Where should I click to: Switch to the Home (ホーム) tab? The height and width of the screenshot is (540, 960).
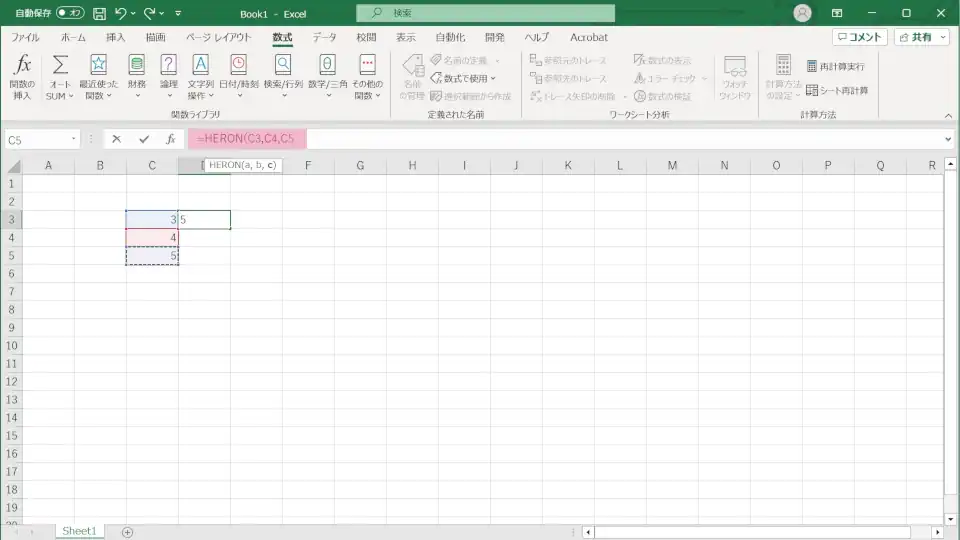pyautogui.click(x=73, y=37)
